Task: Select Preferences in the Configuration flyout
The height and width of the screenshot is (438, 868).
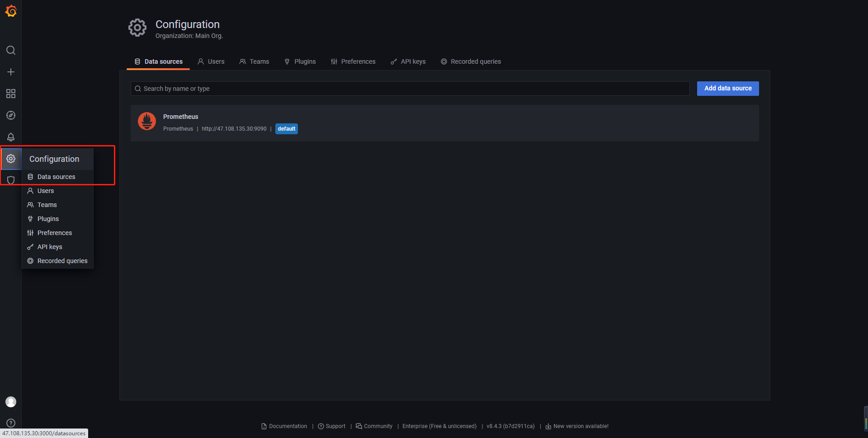Action: [58, 233]
